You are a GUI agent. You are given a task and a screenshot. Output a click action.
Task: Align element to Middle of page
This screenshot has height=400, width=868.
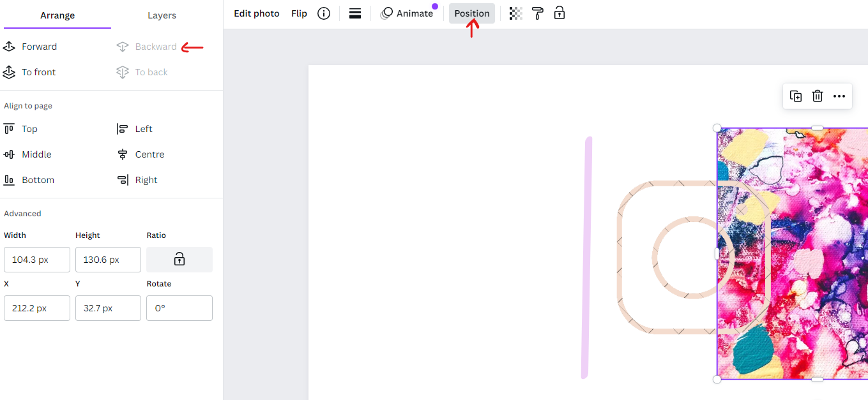click(27, 154)
